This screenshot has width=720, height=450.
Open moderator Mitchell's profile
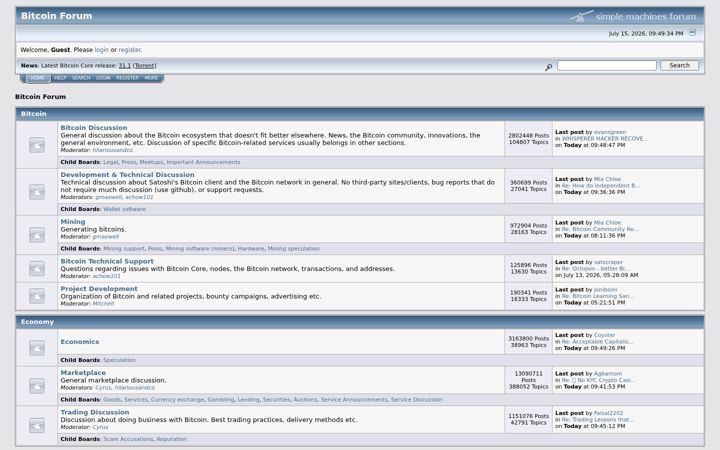click(103, 304)
